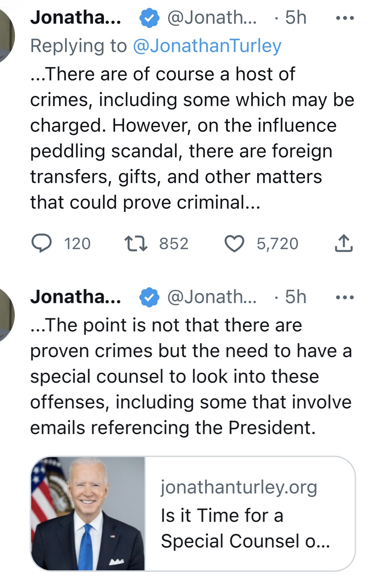
Task: Select the @Jonath... handle on second tweet
Action: pos(212,297)
